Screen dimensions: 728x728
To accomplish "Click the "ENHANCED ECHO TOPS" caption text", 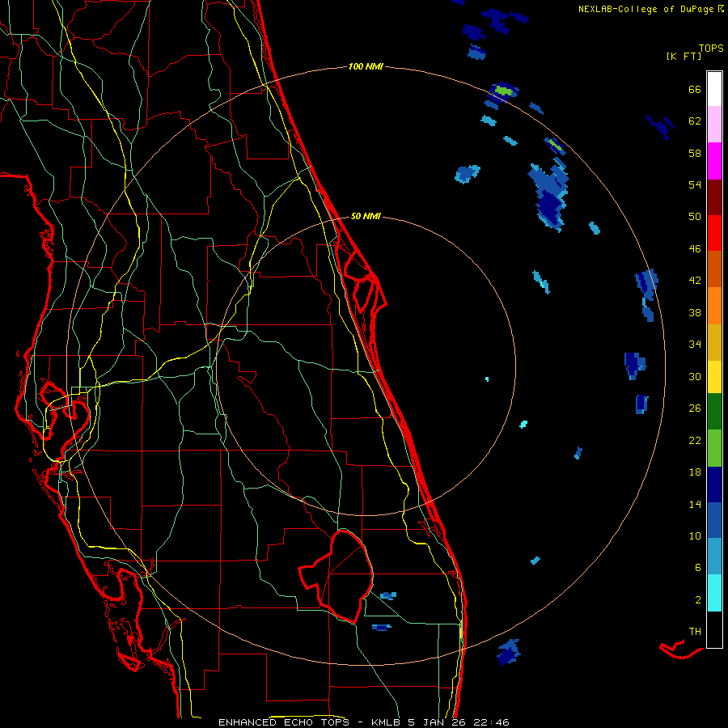I will [x=284, y=722].
